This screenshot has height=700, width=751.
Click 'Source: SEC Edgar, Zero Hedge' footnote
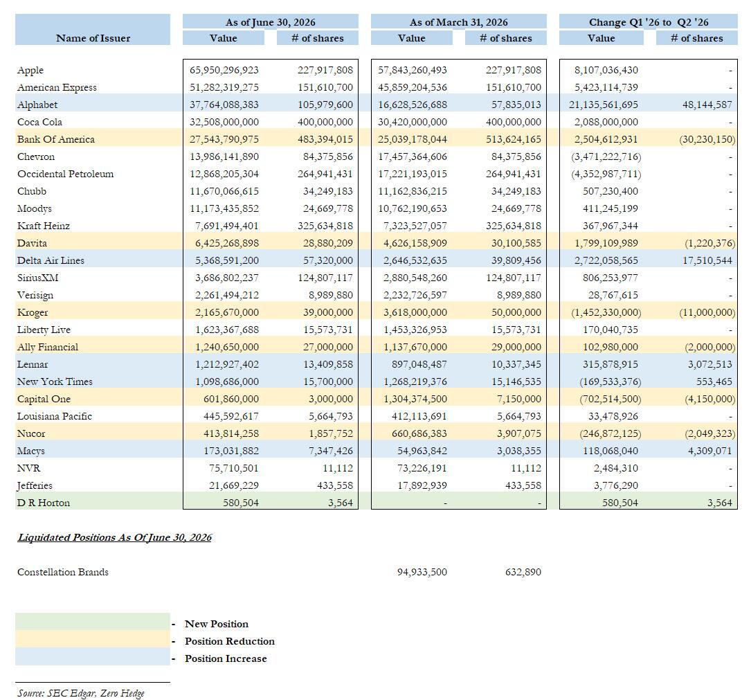(81, 693)
